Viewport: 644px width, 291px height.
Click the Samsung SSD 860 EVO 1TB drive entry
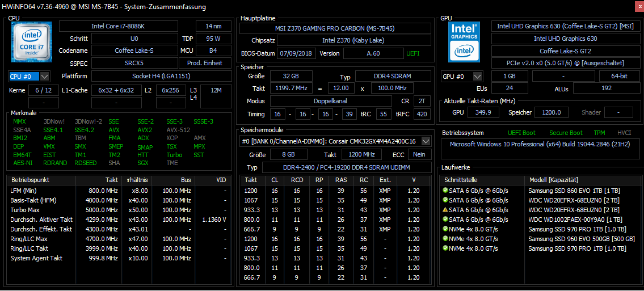click(574, 191)
